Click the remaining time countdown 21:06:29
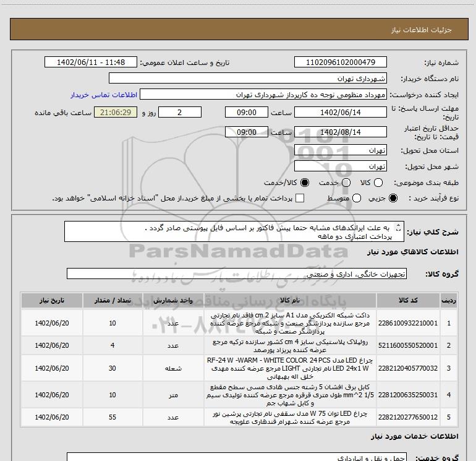 tap(116, 113)
